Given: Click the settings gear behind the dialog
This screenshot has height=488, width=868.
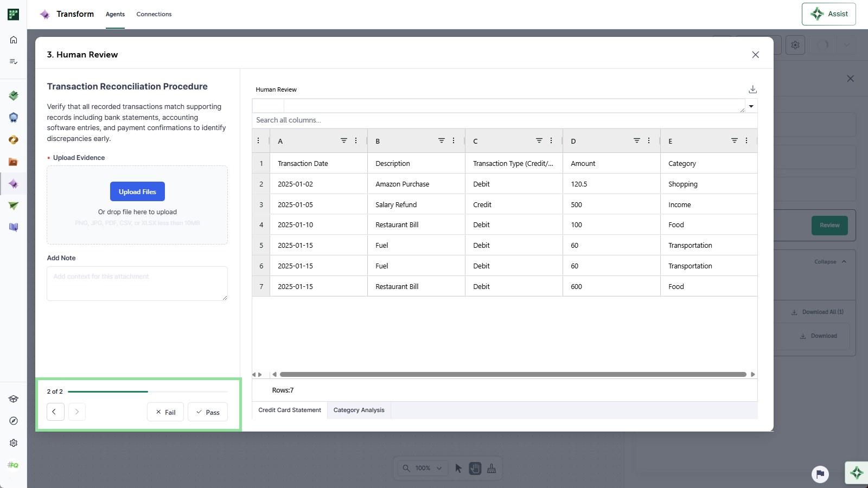Looking at the screenshot, I should point(795,45).
